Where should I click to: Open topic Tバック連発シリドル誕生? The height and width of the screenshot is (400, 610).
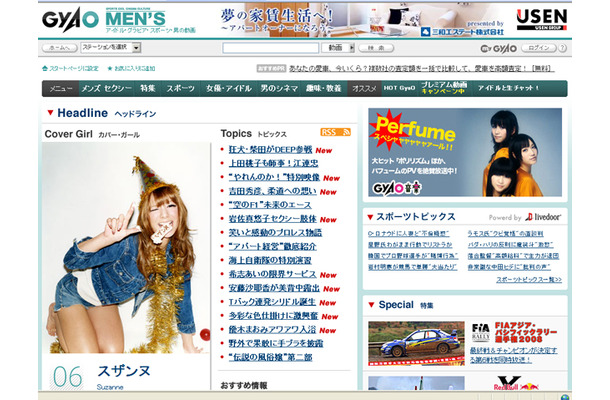click(272, 302)
